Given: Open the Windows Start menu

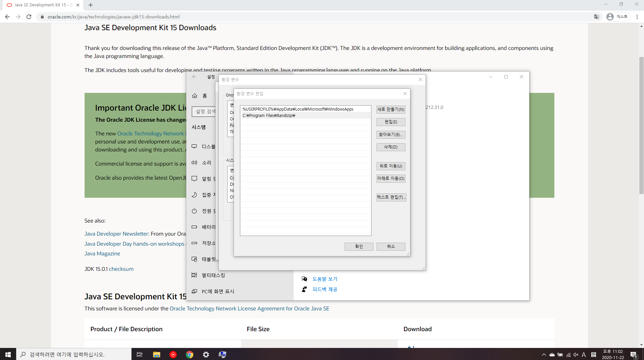Looking at the screenshot, I should [x=8, y=354].
